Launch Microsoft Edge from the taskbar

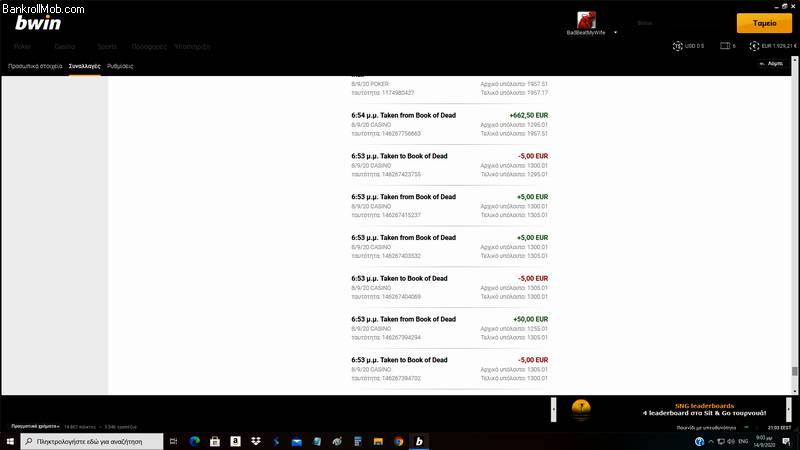pos(194,441)
